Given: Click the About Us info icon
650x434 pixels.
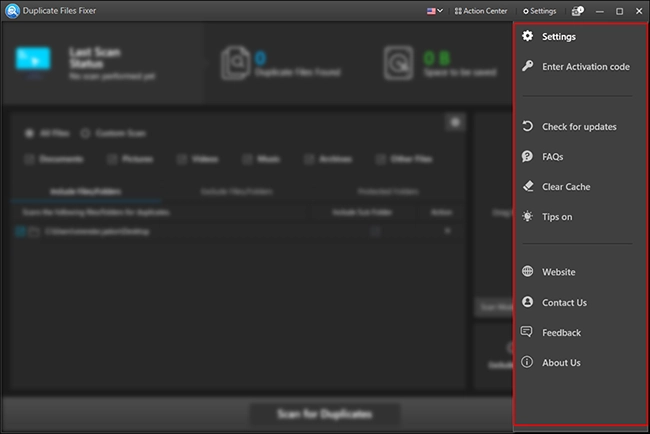Looking at the screenshot, I should click(527, 362).
